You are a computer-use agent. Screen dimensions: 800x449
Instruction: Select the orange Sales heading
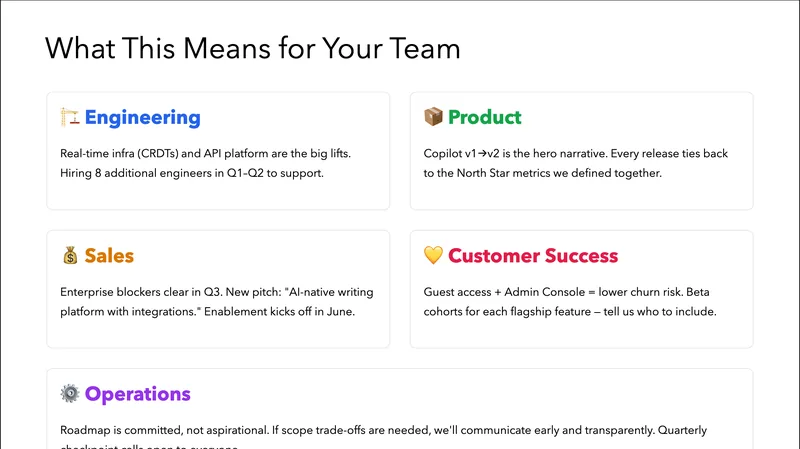(x=109, y=256)
